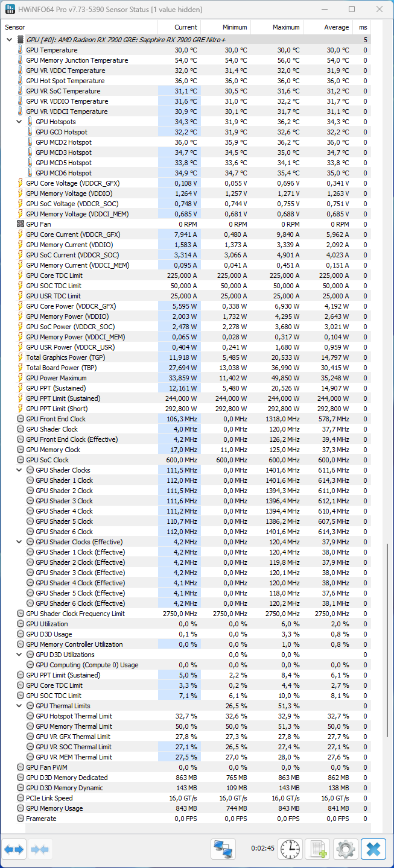Click thermometer icon beside GPU MCD6 Hotspot
Image resolution: width=394 pixels, height=868 pixels.
(x=30, y=173)
